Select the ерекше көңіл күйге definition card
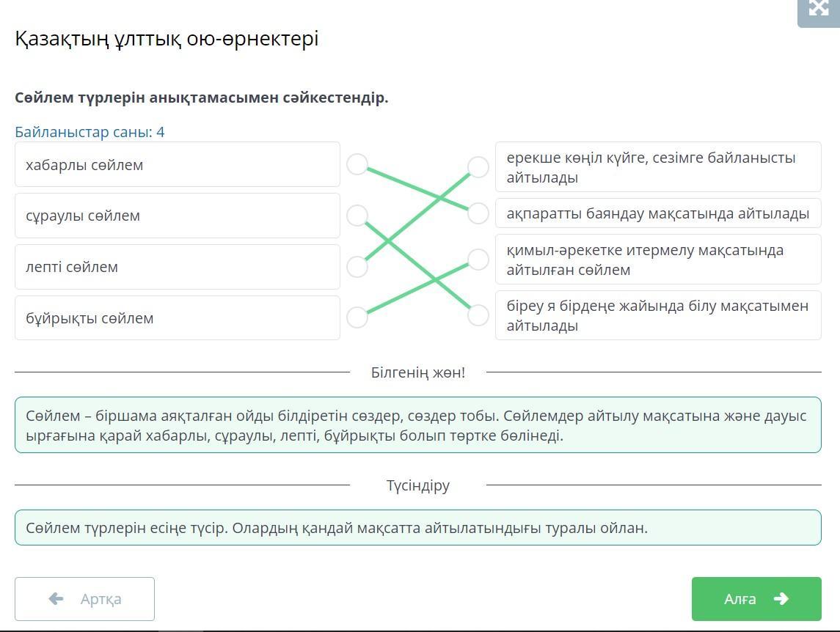The height and width of the screenshot is (632, 840). click(x=658, y=167)
